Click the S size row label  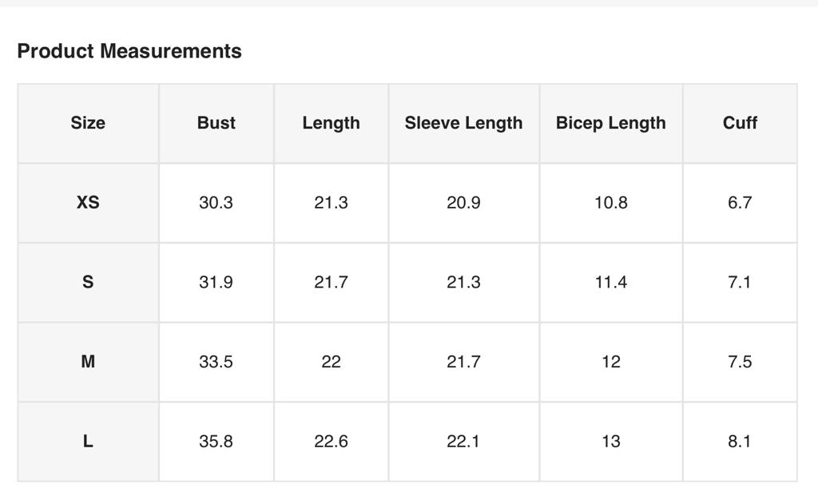coord(88,282)
